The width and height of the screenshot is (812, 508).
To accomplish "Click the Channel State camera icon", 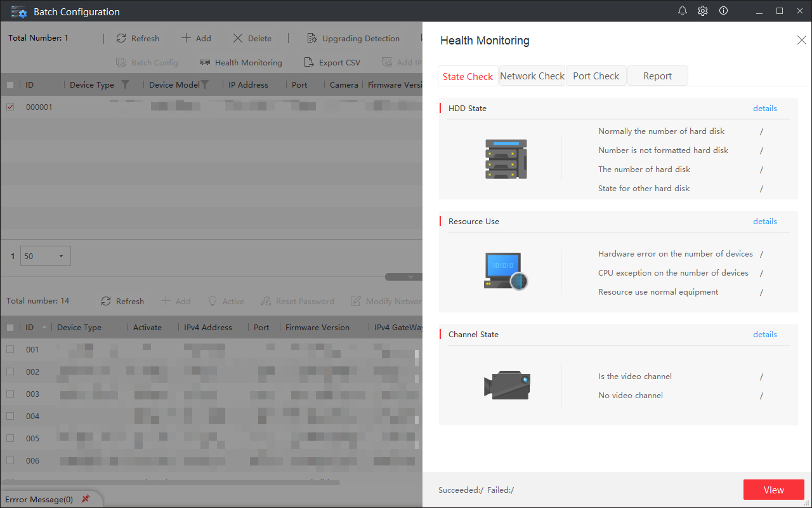I will coord(506,385).
